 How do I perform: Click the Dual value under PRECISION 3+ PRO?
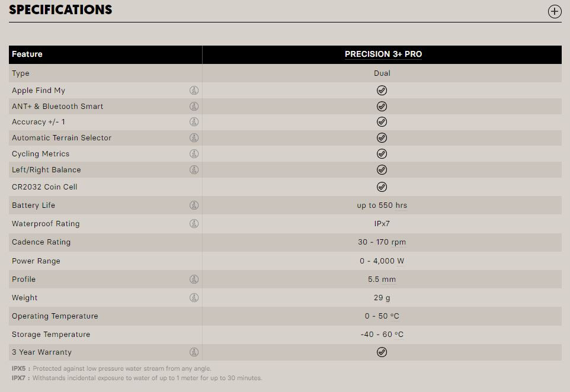382,73
